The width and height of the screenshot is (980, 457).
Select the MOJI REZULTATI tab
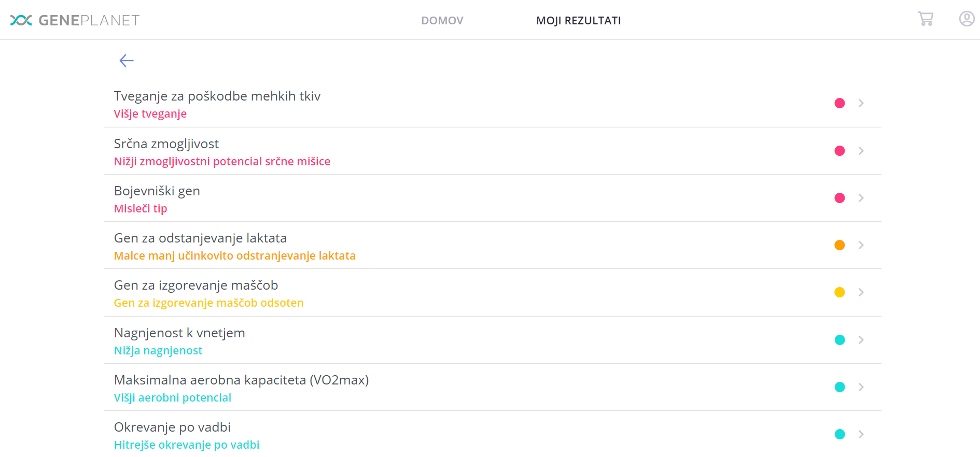579,20
